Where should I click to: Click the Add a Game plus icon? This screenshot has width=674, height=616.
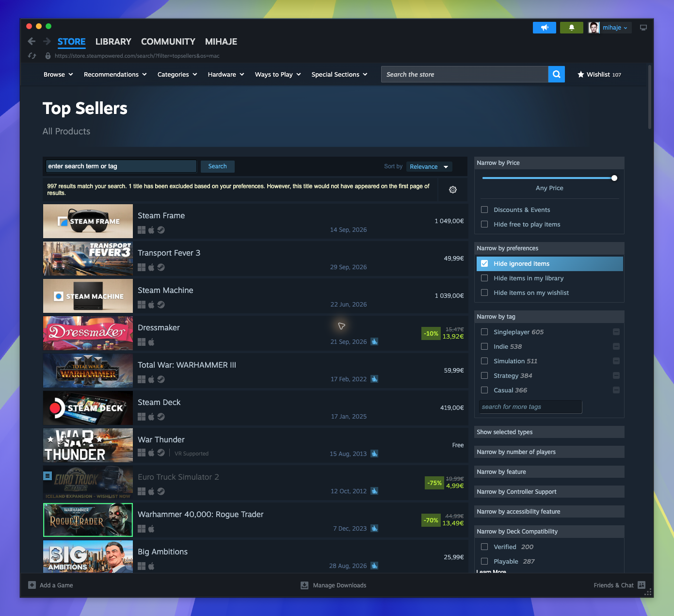[x=32, y=585]
